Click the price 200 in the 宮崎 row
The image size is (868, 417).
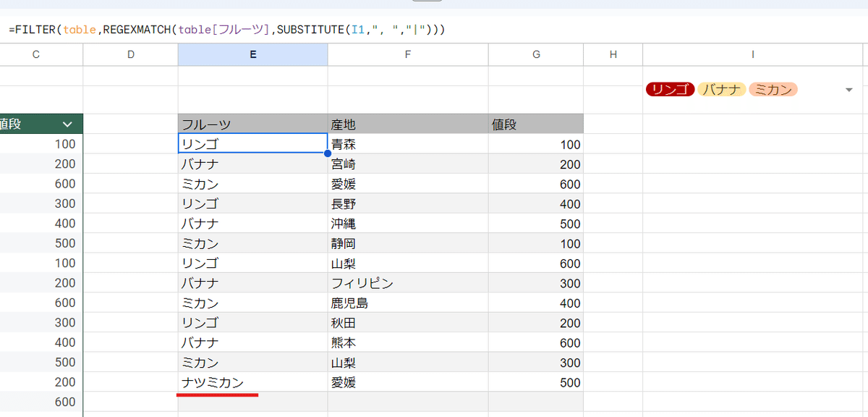(x=536, y=164)
